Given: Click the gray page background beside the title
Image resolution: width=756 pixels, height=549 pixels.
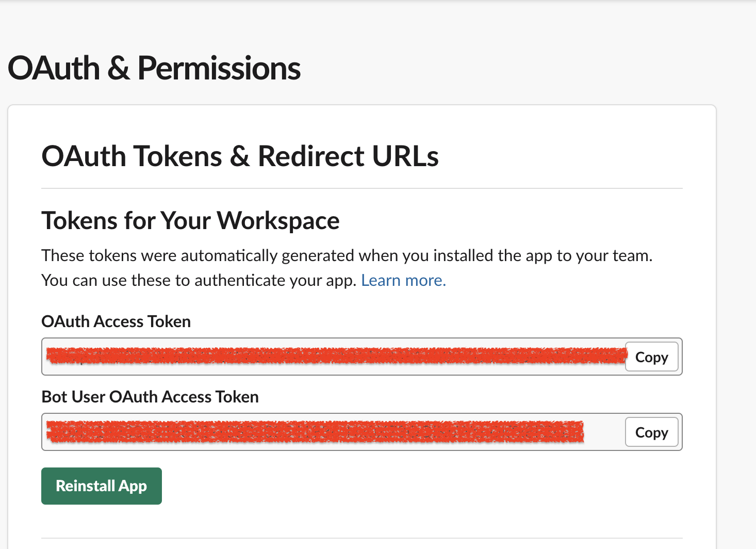Looking at the screenshot, I should (x=516, y=68).
